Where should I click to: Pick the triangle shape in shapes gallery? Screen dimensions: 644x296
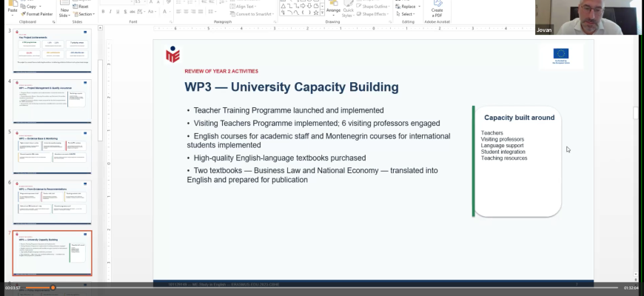pyautogui.click(x=283, y=7)
